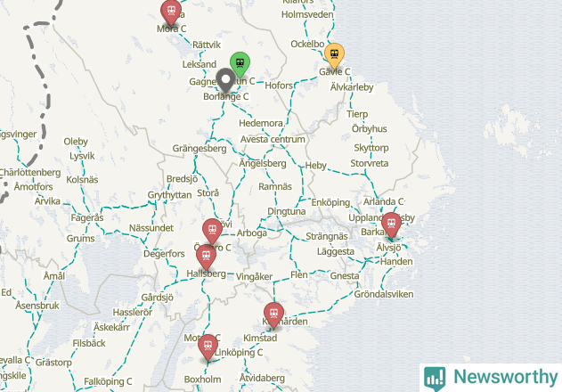This screenshot has height=392, width=562.
Task: Select the Gnesta label
Action: point(345,276)
